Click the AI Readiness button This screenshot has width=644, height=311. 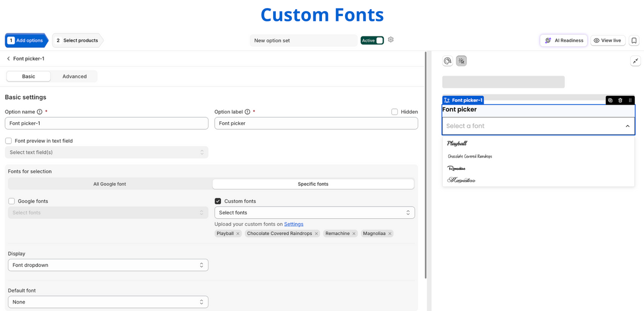pyautogui.click(x=563, y=40)
